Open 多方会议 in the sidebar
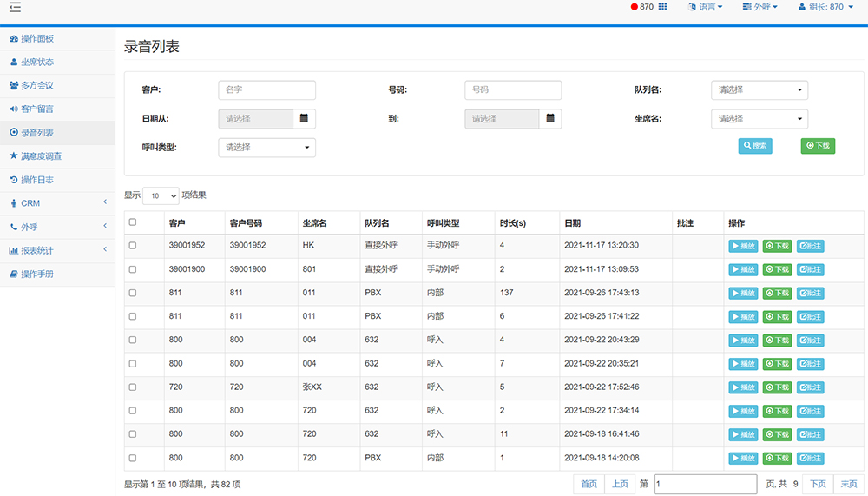This screenshot has width=868, height=496. click(57, 85)
